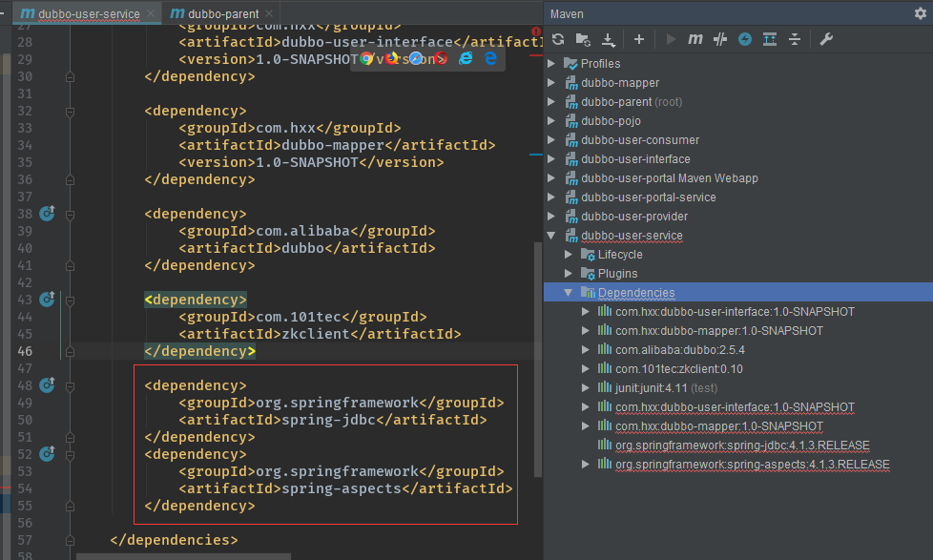The image size is (933, 560).
Task: Click the red error indicator in editor
Action: pos(536,31)
